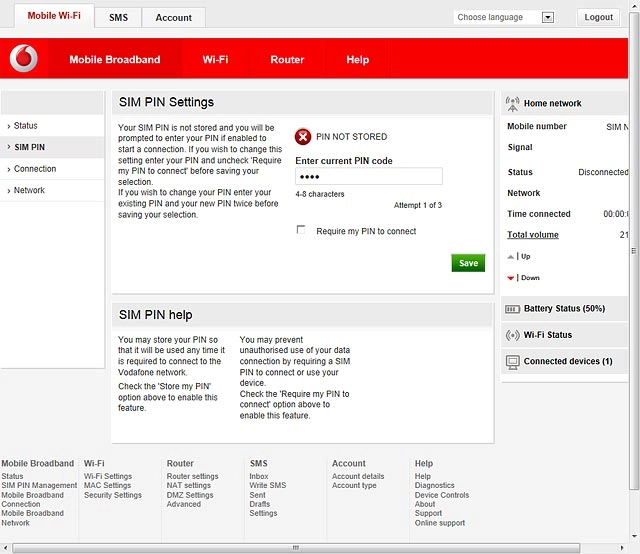Image resolution: width=640 pixels, height=554 pixels.
Task: Click the red Down arrow icon
Action: click(510, 278)
